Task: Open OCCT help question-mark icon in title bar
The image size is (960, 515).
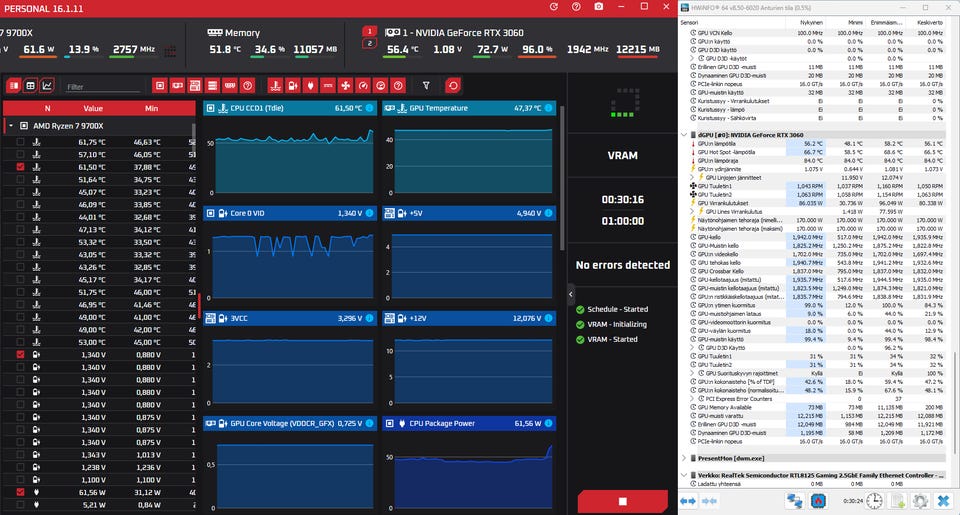Action: (576, 7)
